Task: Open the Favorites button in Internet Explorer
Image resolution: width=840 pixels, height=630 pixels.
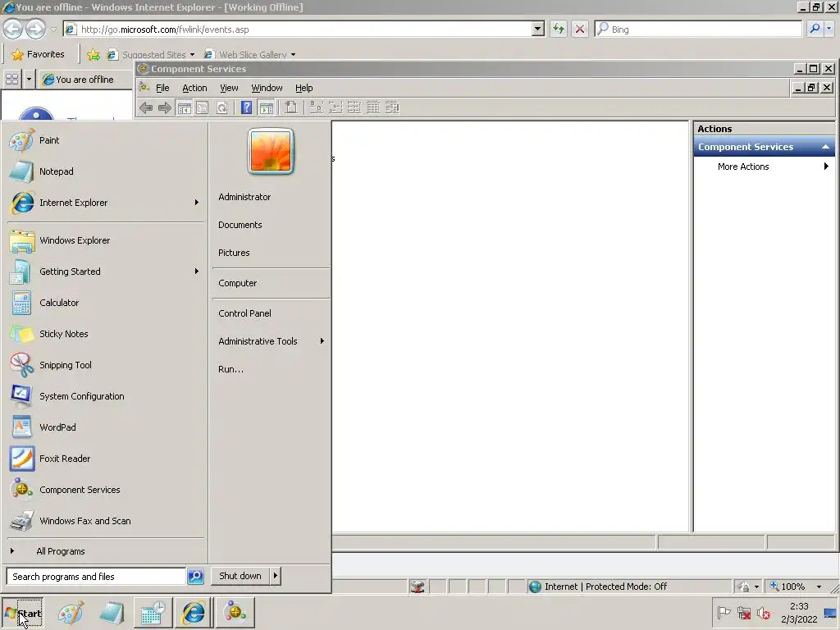Action: click(38, 54)
